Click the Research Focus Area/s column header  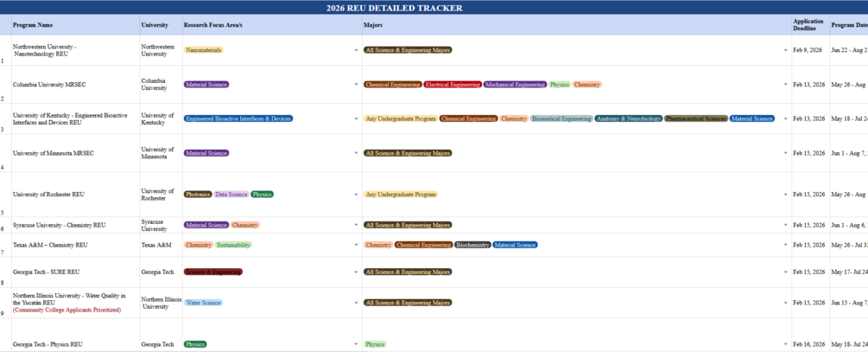click(272, 25)
